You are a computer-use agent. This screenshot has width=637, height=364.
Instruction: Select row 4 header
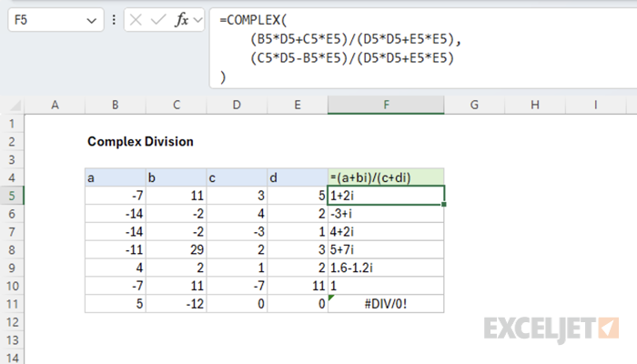(x=12, y=178)
